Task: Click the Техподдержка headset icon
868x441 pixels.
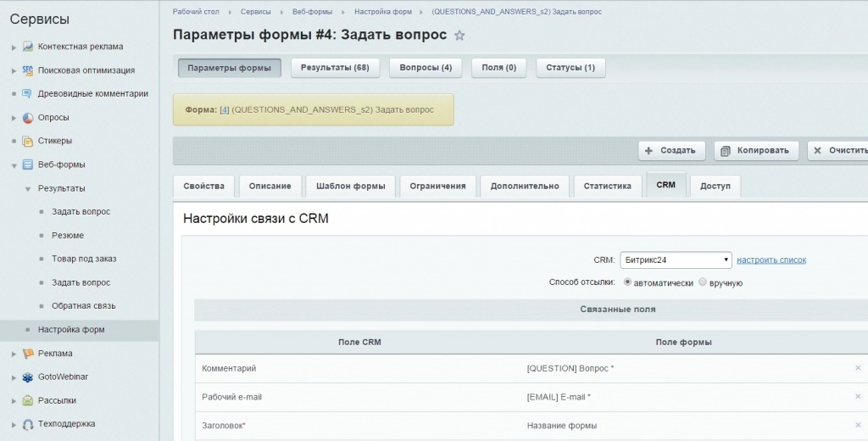Action: point(28,424)
